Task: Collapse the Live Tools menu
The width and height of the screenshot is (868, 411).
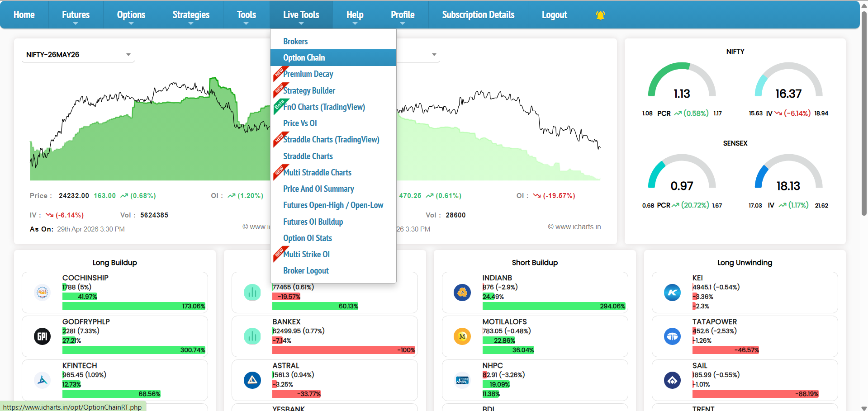Action: [x=301, y=15]
